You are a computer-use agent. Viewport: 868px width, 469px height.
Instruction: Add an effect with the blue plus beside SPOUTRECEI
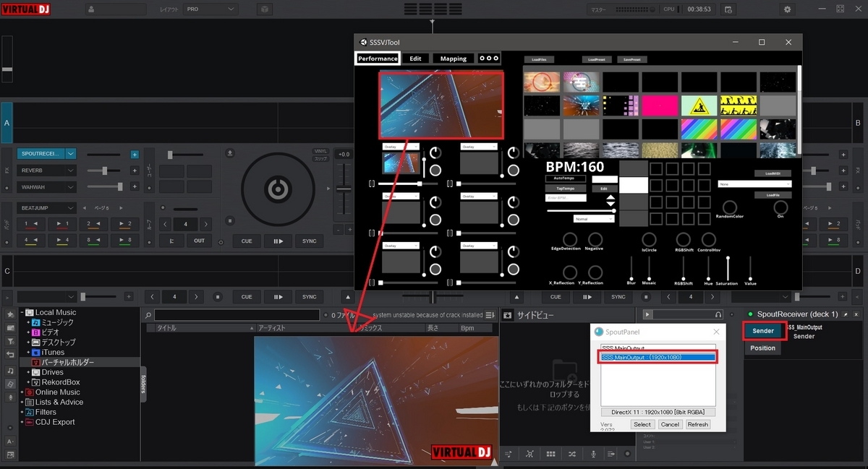click(x=135, y=154)
